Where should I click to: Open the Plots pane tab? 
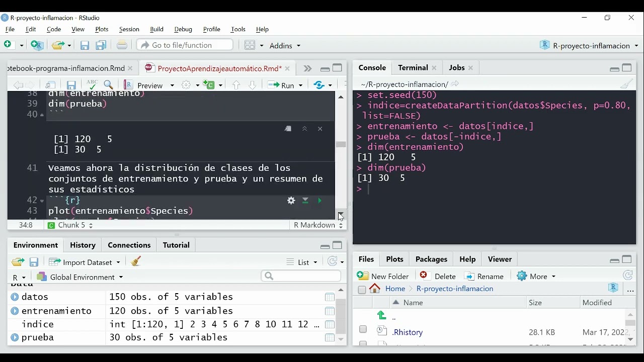point(394,259)
